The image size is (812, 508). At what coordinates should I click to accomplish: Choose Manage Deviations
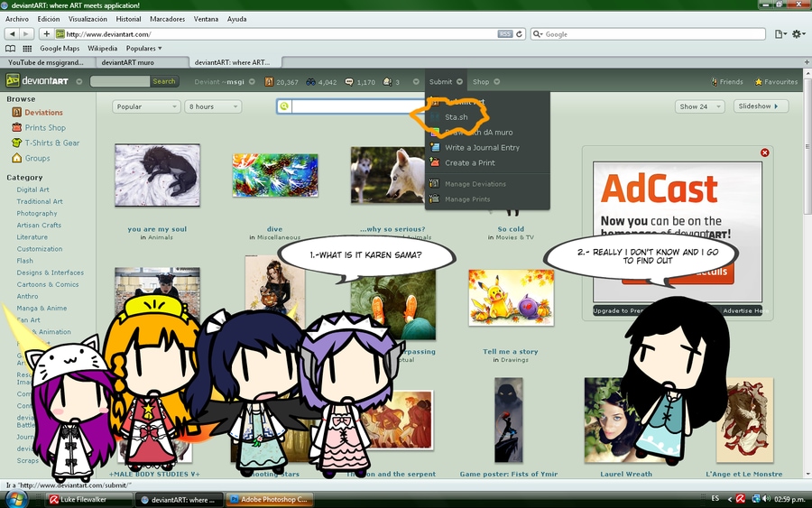[x=475, y=184]
